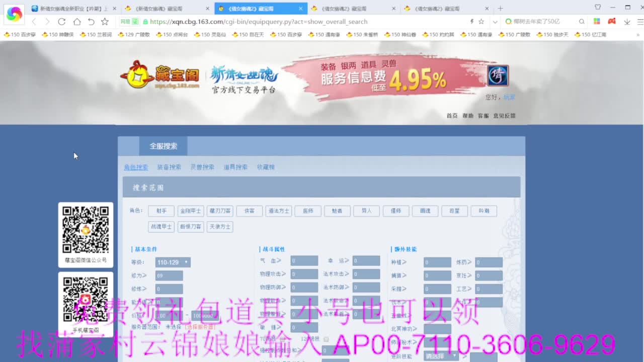Select the 射手 role button
The width and height of the screenshot is (644, 362).
pyautogui.click(x=161, y=211)
